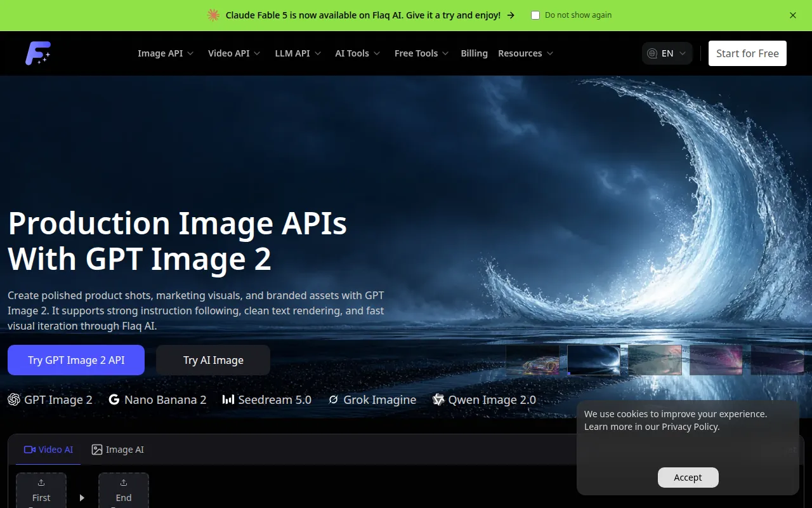Image resolution: width=812 pixels, height=508 pixels.
Task: Click the Resources chevron arrow
Action: pos(550,53)
